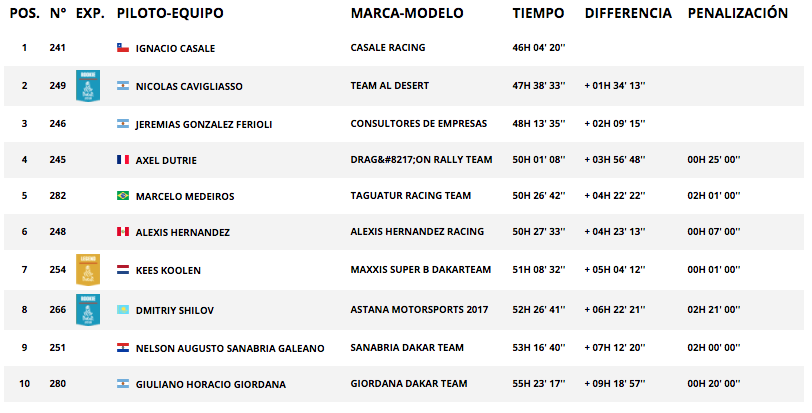The width and height of the screenshot is (812, 413).
Task: Click the Brazil flag beside Marcelo Medeiros
Action: click(x=123, y=196)
